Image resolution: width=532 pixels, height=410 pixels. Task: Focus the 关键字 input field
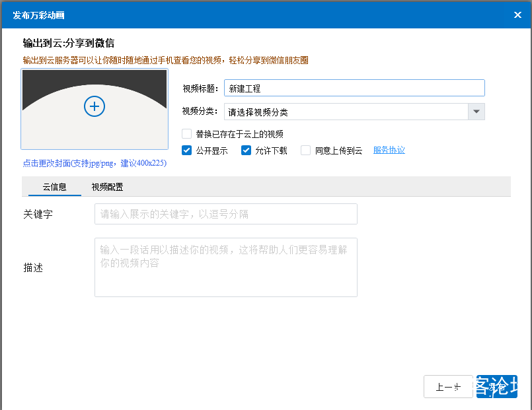[226, 214]
